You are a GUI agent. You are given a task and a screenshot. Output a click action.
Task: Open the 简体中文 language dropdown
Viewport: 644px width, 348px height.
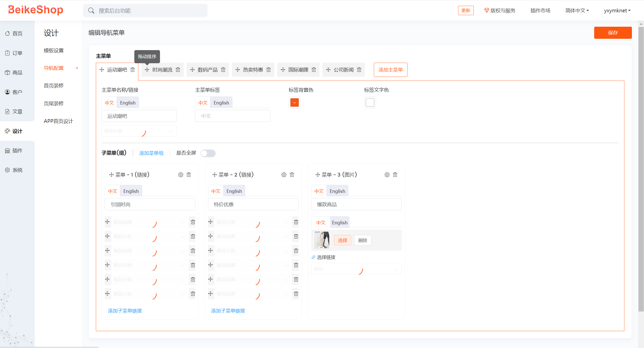point(577,11)
